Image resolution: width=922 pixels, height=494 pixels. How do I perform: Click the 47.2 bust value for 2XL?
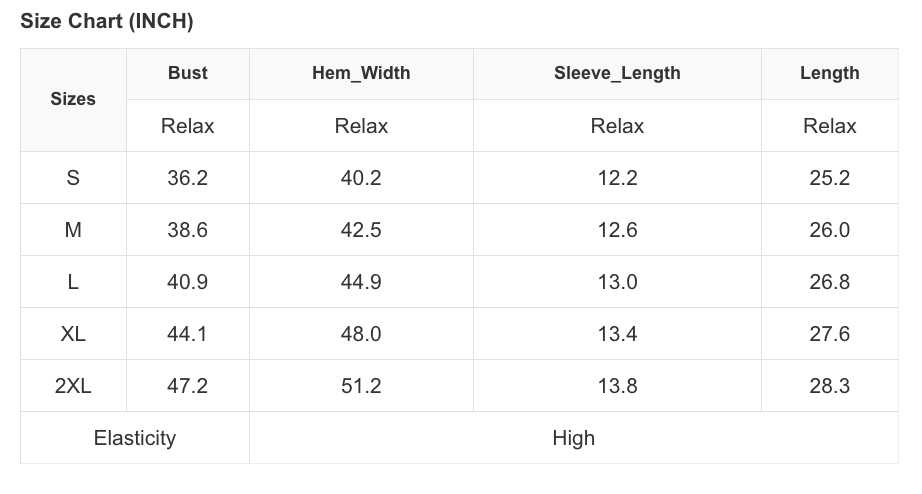point(188,386)
